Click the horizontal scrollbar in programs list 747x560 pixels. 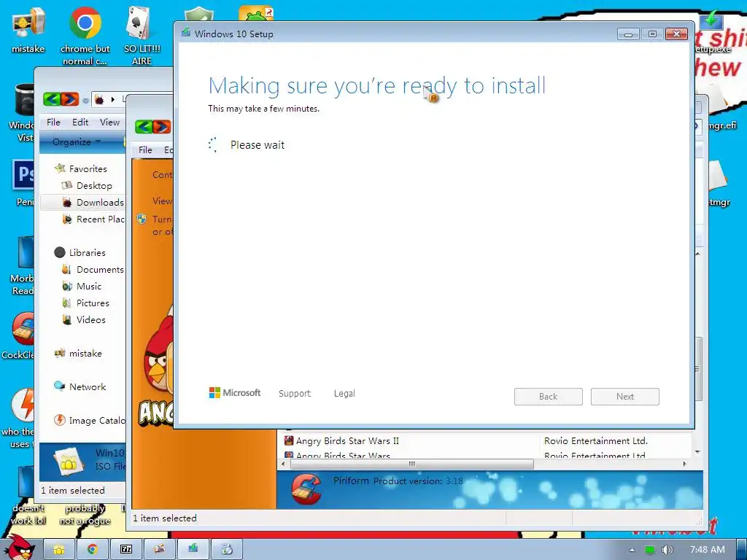click(x=411, y=464)
